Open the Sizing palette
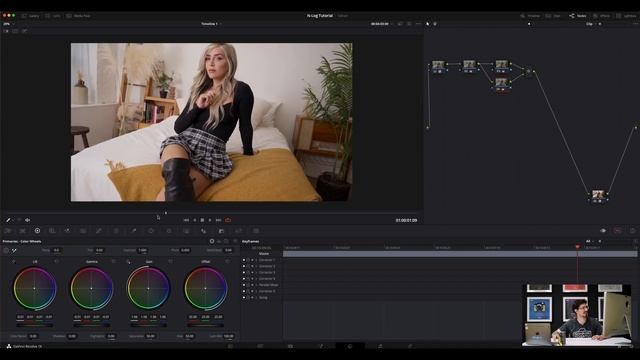This screenshot has height=360, width=640. 239,231
